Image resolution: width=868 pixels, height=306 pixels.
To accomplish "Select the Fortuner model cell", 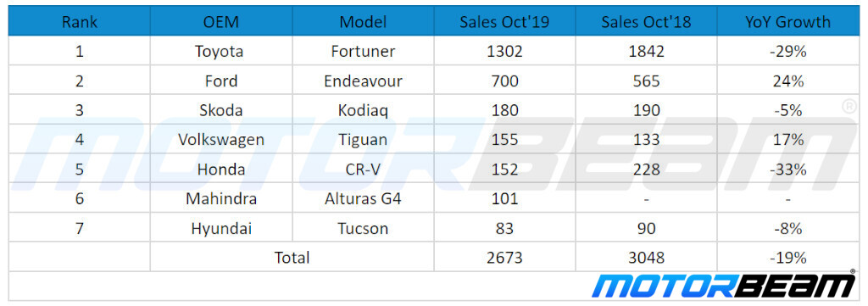I will tap(363, 52).
